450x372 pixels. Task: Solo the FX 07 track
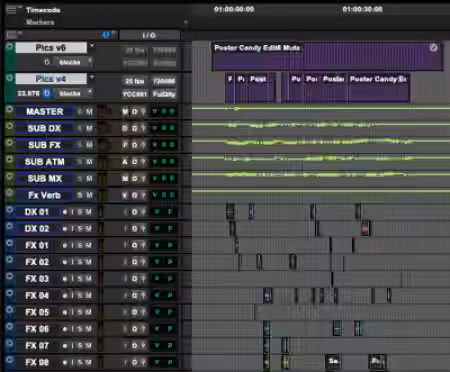[x=80, y=346]
